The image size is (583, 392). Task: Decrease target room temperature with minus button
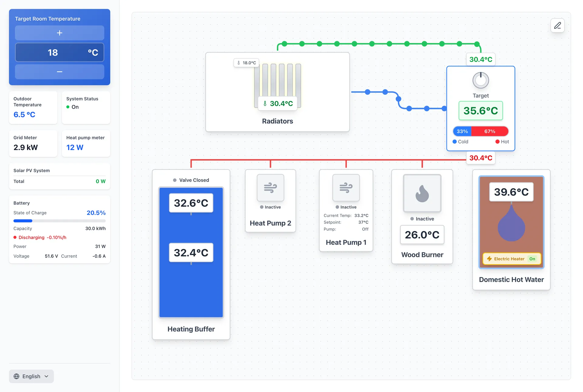click(60, 72)
